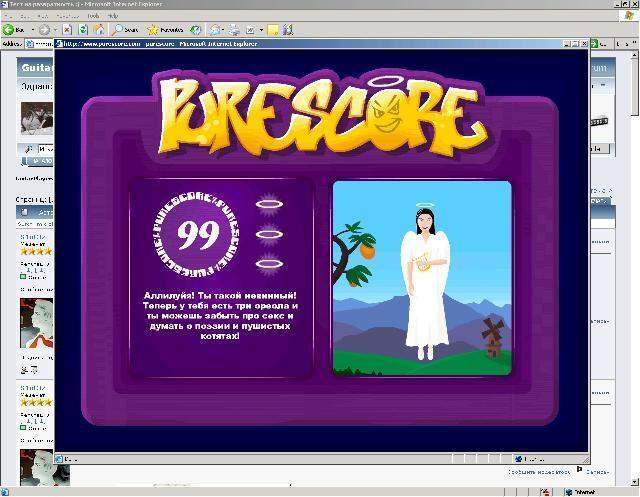Click the Back button in Internet Explorer toolbar
The image size is (640, 497).
click(13, 30)
